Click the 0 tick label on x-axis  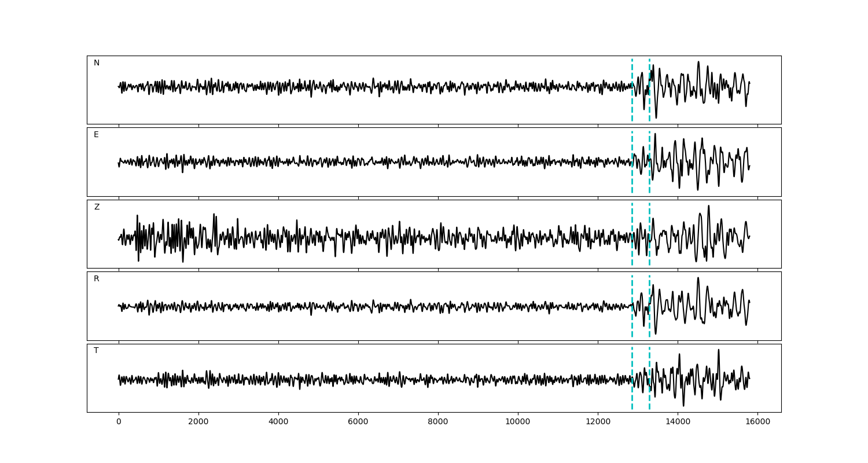[x=119, y=422]
